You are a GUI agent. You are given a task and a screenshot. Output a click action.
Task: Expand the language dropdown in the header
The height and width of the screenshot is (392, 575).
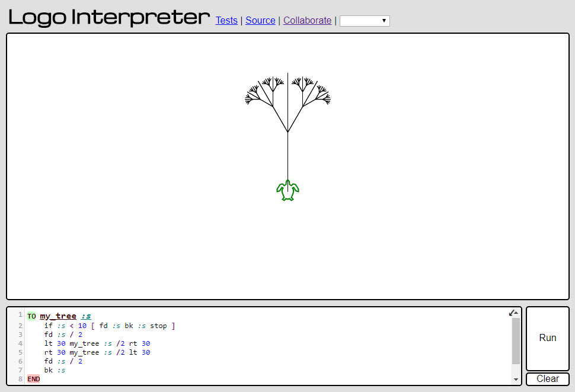365,21
